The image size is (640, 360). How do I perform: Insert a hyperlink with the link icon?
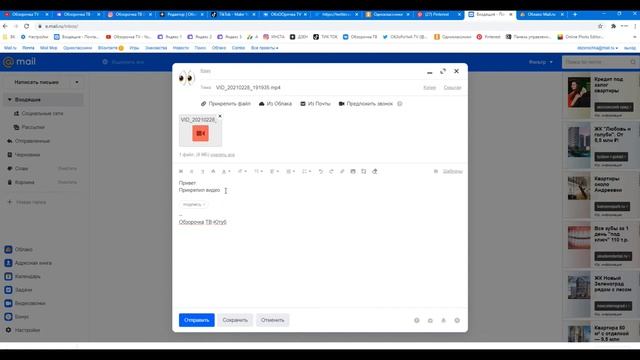tap(342, 171)
